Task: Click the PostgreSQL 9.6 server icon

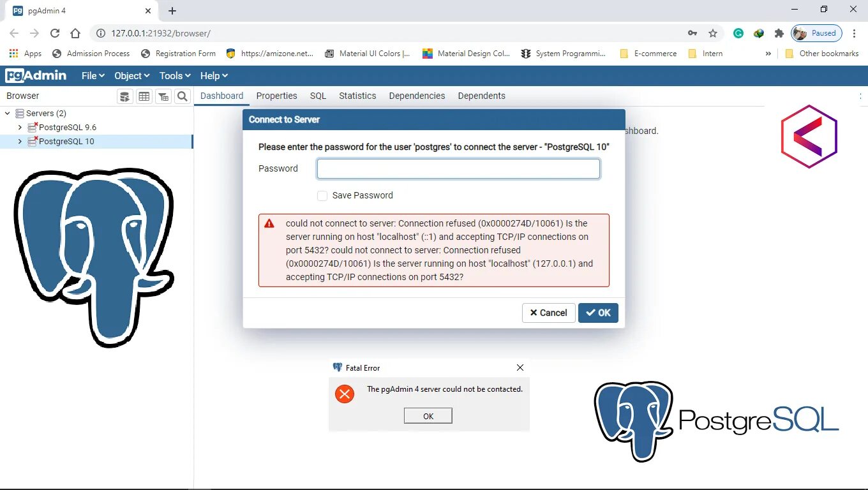Action: click(x=33, y=127)
